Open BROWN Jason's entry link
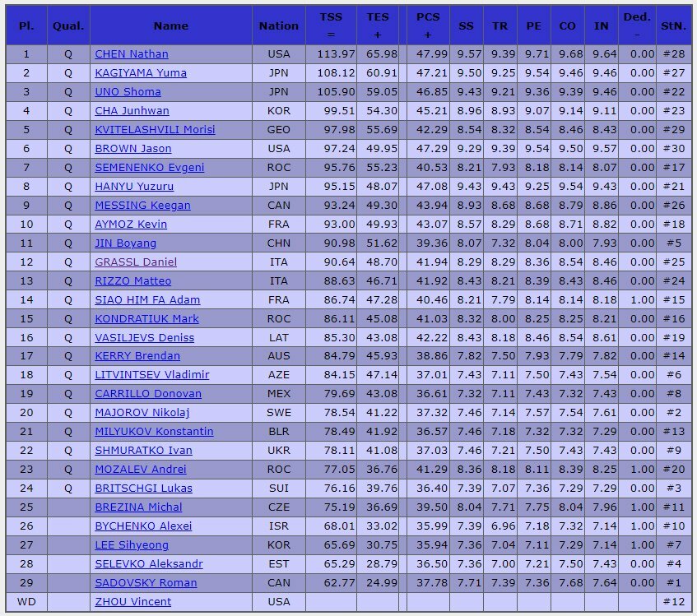This screenshot has height=616, width=697. [x=133, y=149]
